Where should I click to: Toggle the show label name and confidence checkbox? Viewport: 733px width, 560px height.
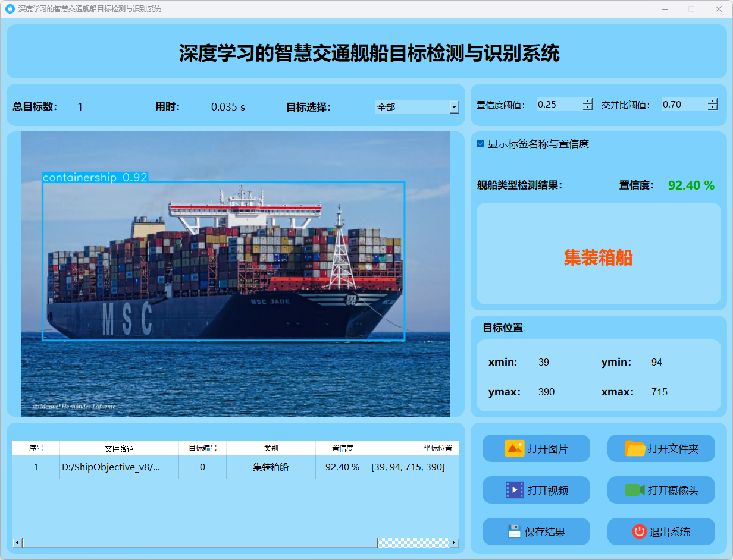tap(481, 144)
